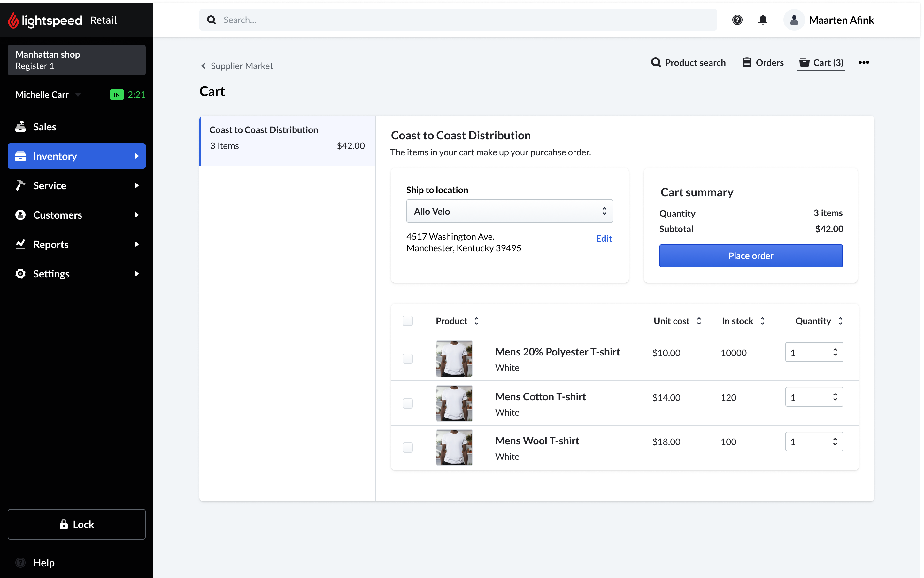Click the Place order button
The width and height of the screenshot is (924, 578).
[751, 256]
